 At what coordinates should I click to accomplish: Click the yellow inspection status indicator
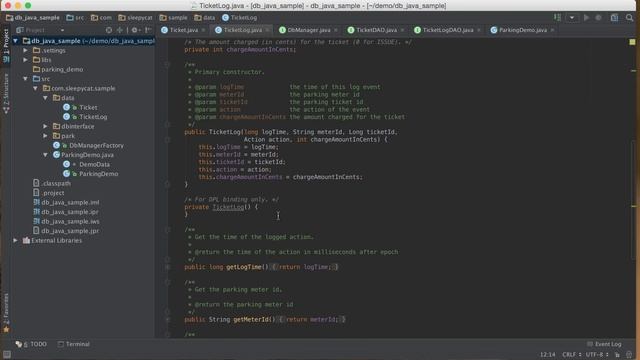(x=632, y=42)
